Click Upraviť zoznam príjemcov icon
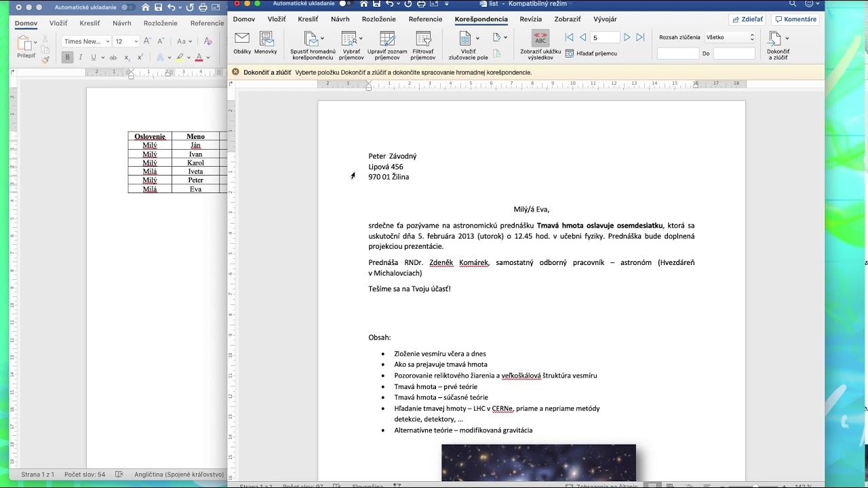Image resolution: width=868 pixels, height=488 pixels. pos(387,38)
